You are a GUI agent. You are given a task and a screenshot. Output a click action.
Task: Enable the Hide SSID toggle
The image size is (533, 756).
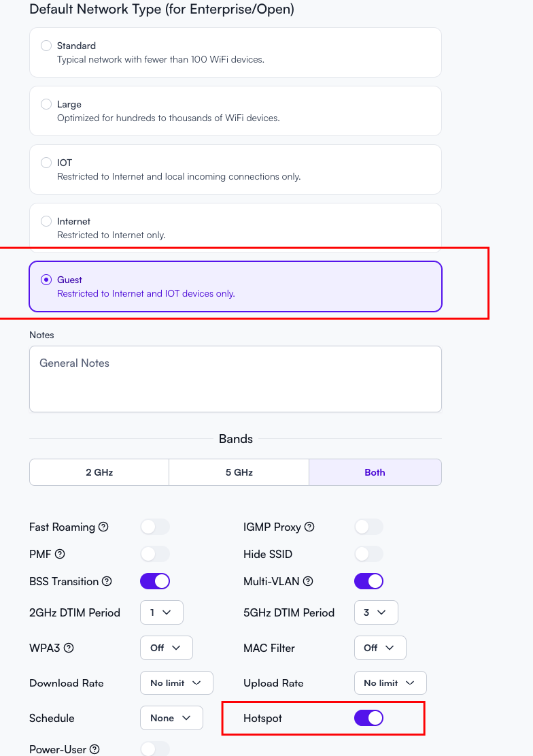tap(368, 554)
